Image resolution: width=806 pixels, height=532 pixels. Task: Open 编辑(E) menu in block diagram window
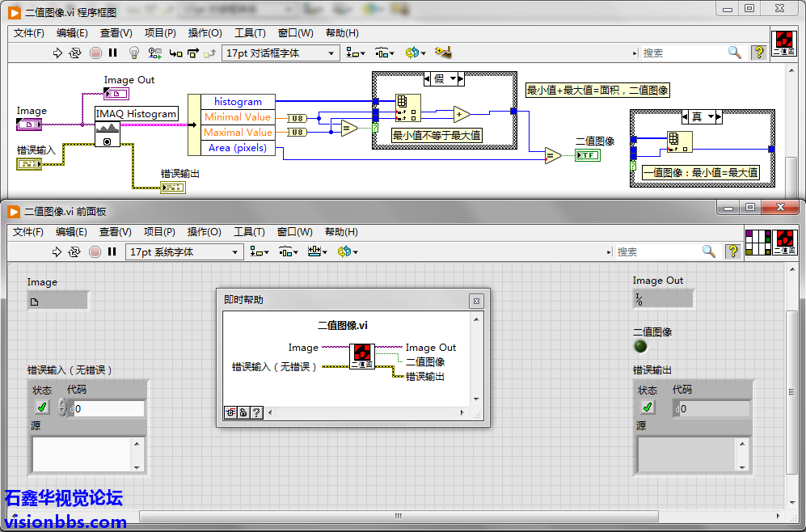coord(72,33)
